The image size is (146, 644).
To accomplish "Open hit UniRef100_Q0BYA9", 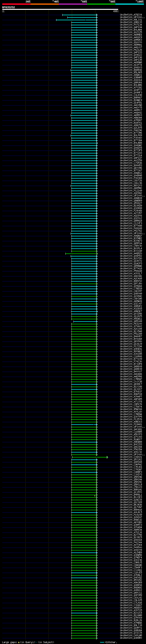I will tap(131, 294).
